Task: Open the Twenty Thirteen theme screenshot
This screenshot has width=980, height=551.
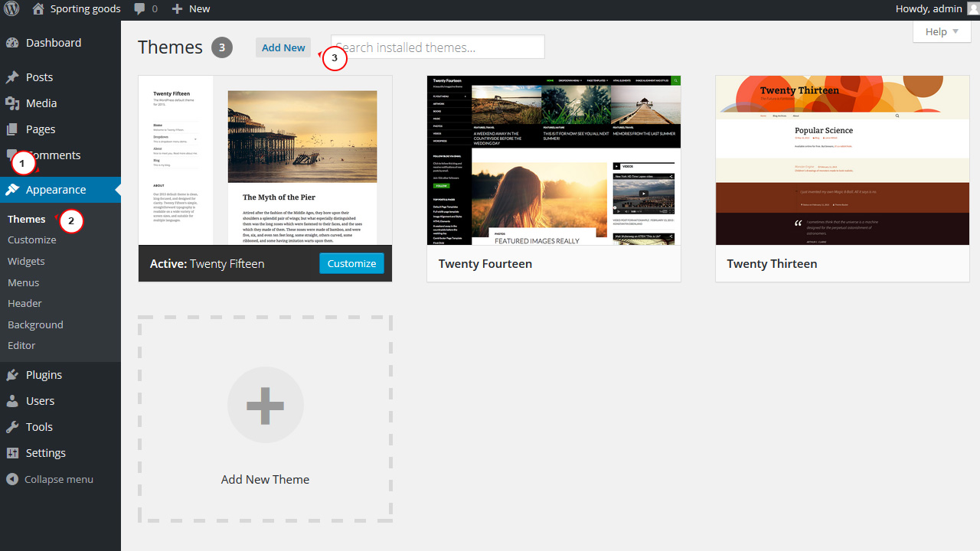Action: [842, 160]
